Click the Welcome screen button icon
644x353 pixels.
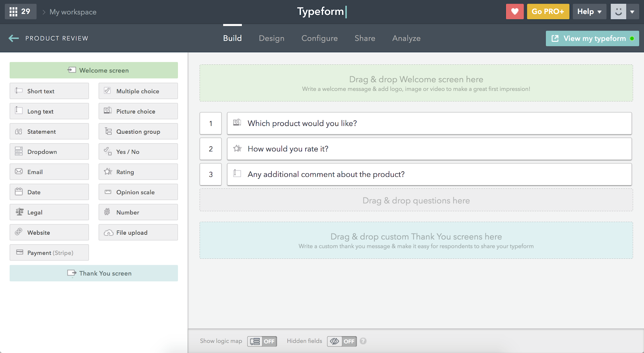(x=72, y=70)
